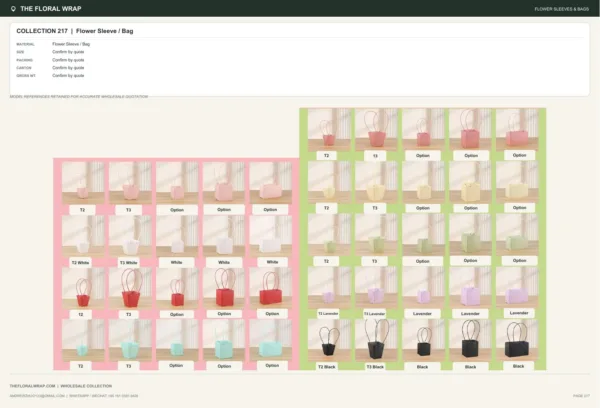
Task: Open the red T3 bag thumbnail with tall handles
Action: coord(130,288)
